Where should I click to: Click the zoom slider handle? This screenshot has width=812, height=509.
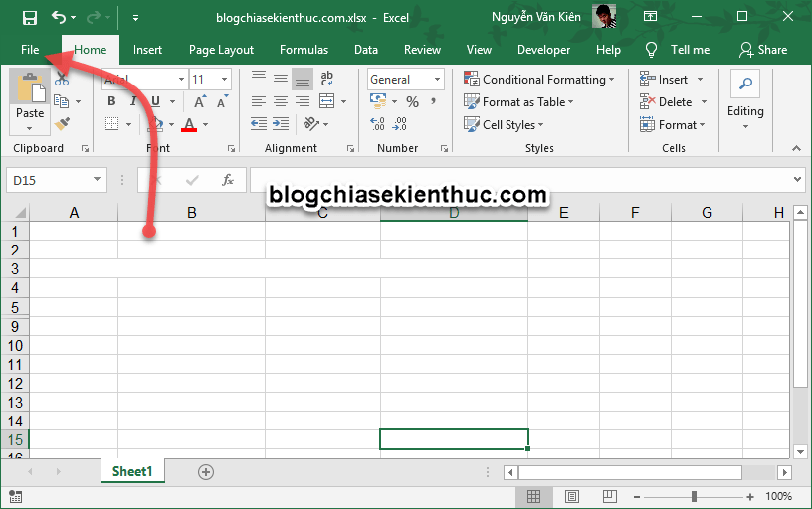(x=694, y=497)
